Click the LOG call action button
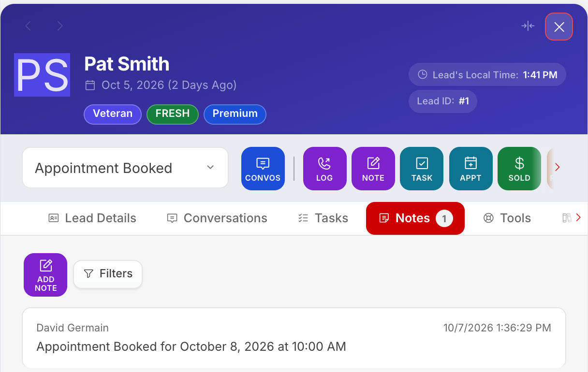The height and width of the screenshot is (372, 588). click(324, 169)
